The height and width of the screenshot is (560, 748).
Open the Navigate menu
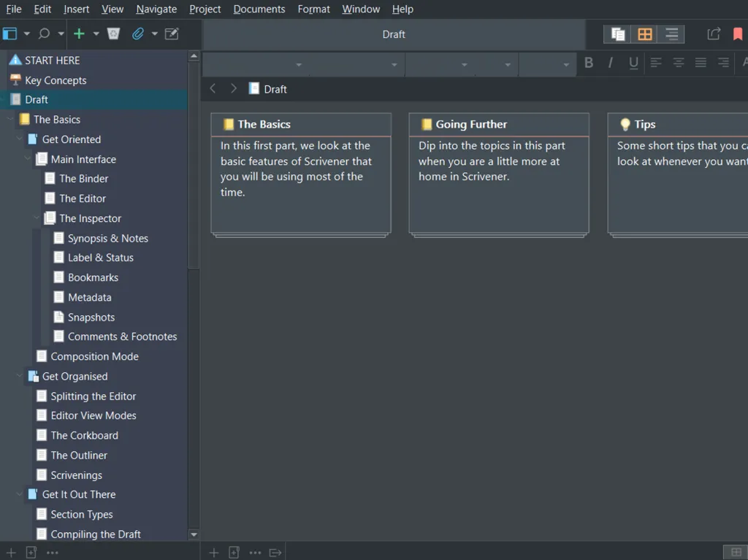click(x=156, y=9)
